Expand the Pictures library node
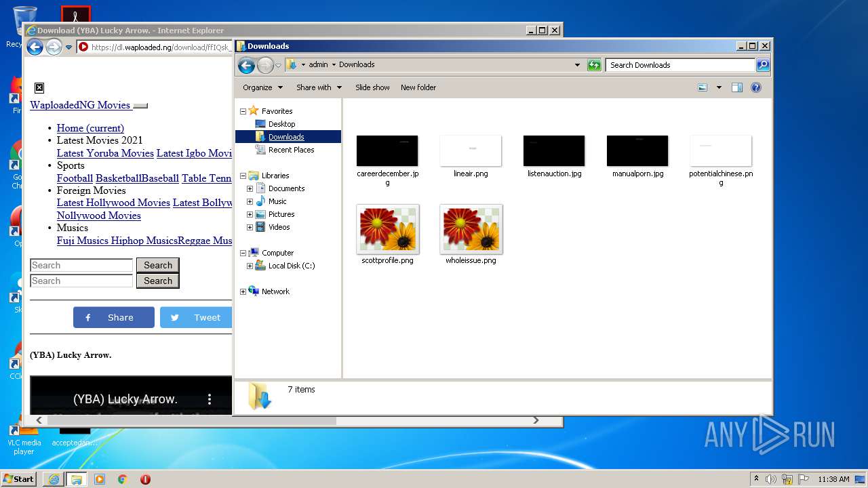This screenshot has width=868, height=488. click(x=250, y=214)
